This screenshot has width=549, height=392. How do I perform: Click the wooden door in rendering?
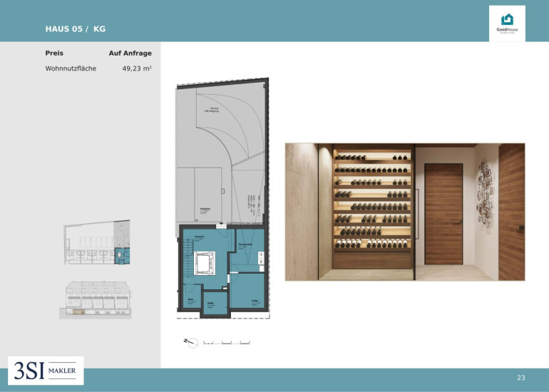(443, 214)
